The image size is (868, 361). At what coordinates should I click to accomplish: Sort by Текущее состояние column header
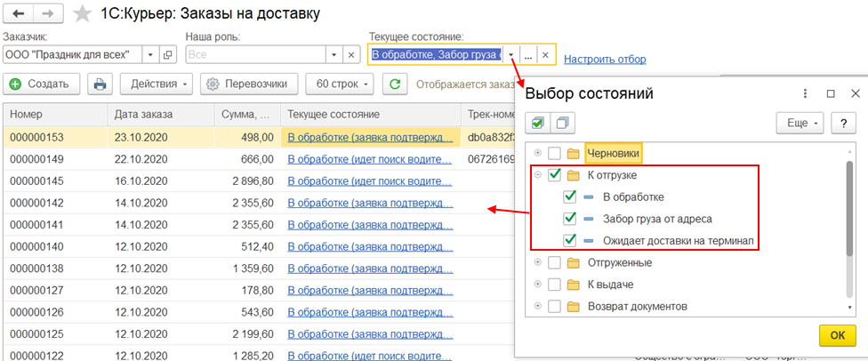tap(370, 115)
